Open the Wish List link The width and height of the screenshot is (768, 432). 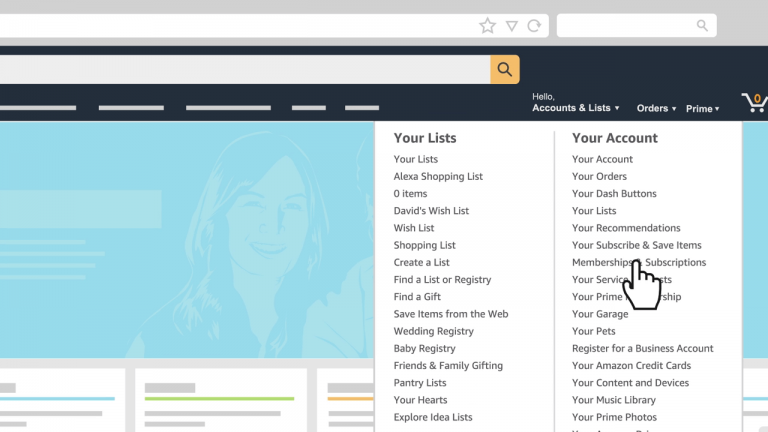[413, 228]
